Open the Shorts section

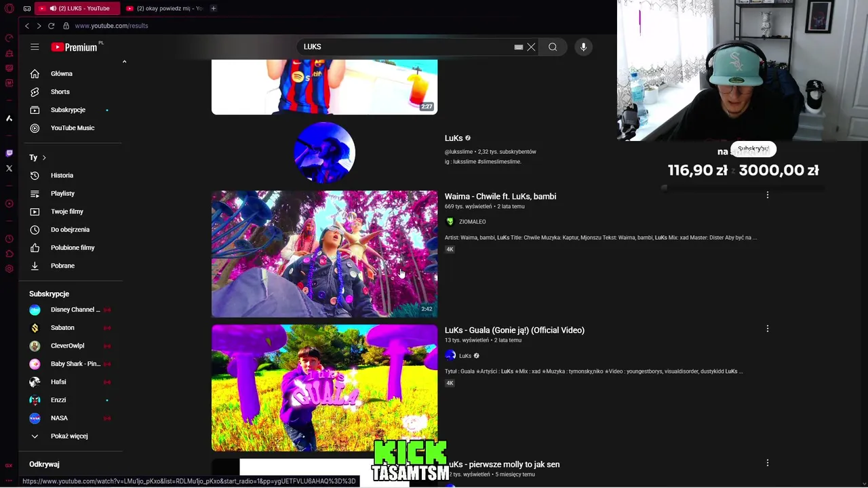(60, 91)
